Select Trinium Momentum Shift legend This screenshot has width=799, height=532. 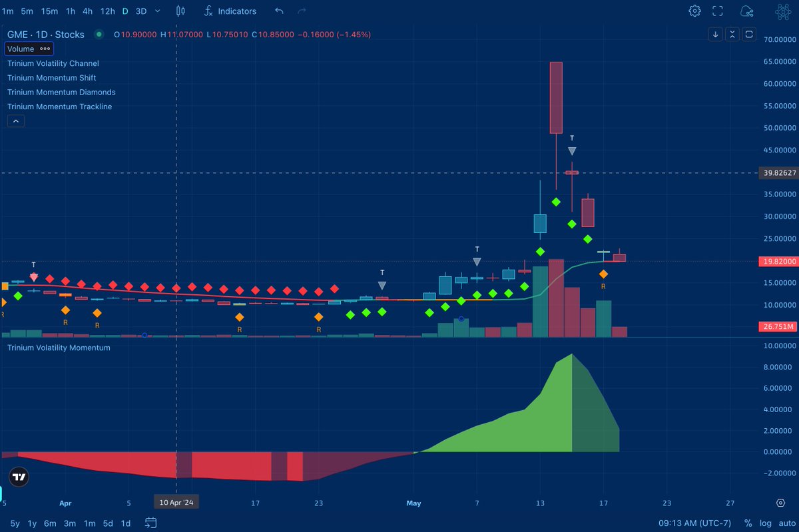click(52, 78)
